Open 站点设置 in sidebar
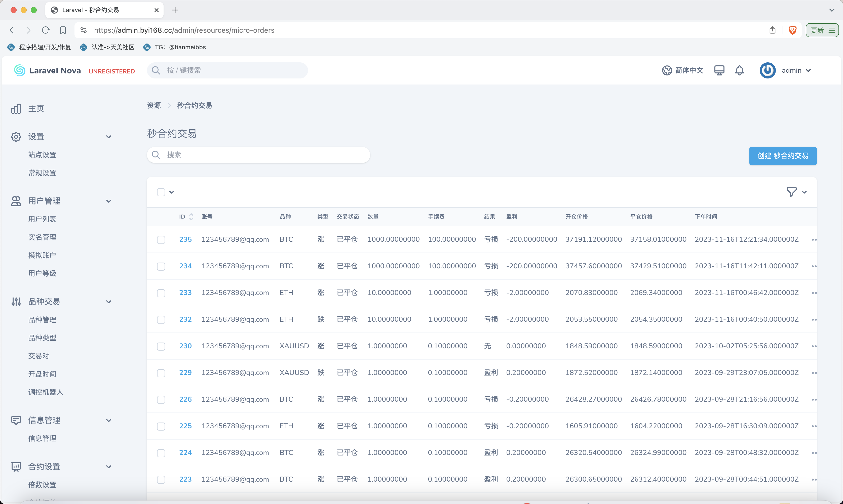The width and height of the screenshot is (843, 504). (42, 155)
